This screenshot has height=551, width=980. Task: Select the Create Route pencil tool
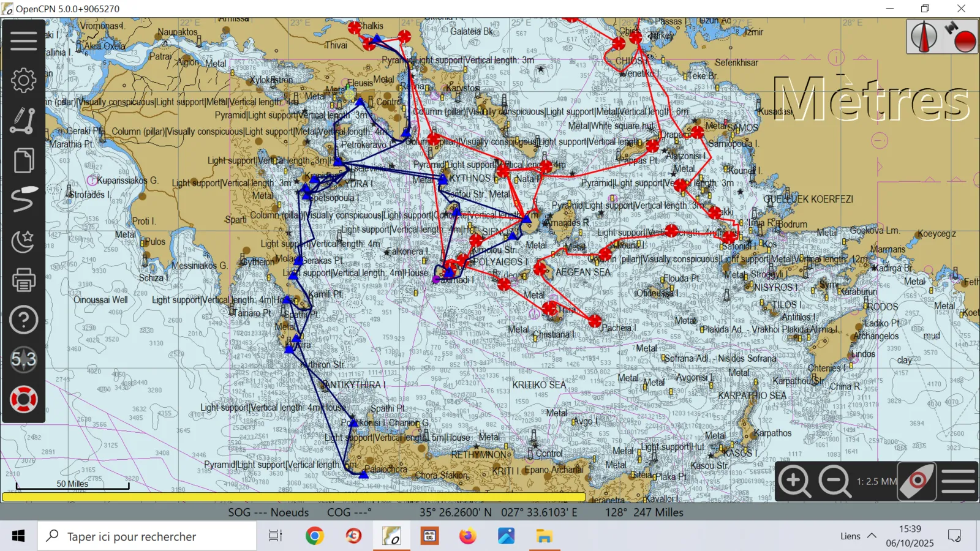23,121
